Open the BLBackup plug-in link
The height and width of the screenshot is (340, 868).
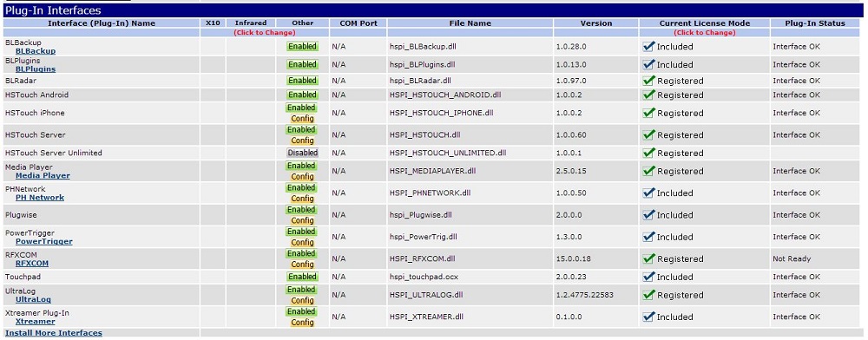tap(36, 51)
